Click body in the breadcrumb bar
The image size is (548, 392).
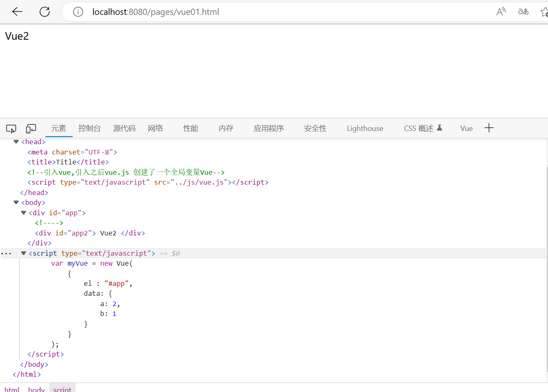[x=36, y=389]
